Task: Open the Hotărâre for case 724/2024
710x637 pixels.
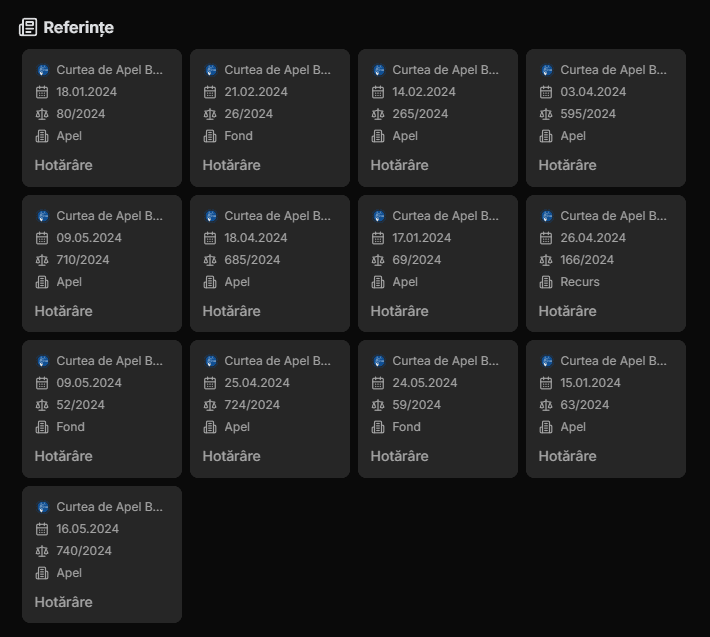Action: 231,456
